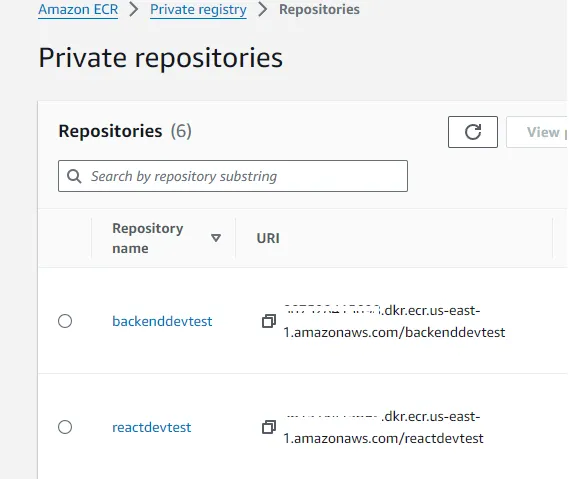Click the partially visible View button
This screenshot has width=569, height=479.
(x=537, y=132)
